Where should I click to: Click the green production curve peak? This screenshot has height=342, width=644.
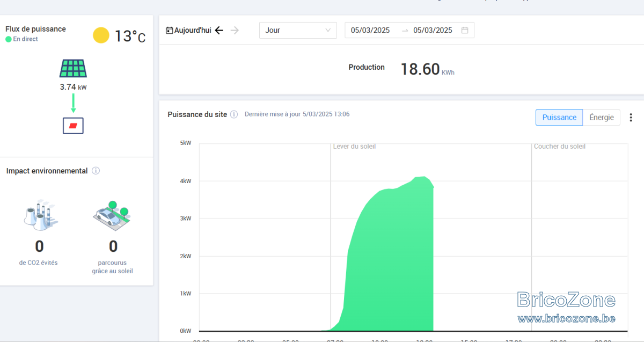[x=424, y=177]
